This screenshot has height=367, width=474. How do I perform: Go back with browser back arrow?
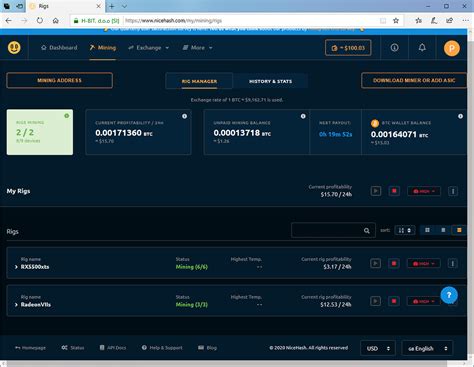coord(8,21)
